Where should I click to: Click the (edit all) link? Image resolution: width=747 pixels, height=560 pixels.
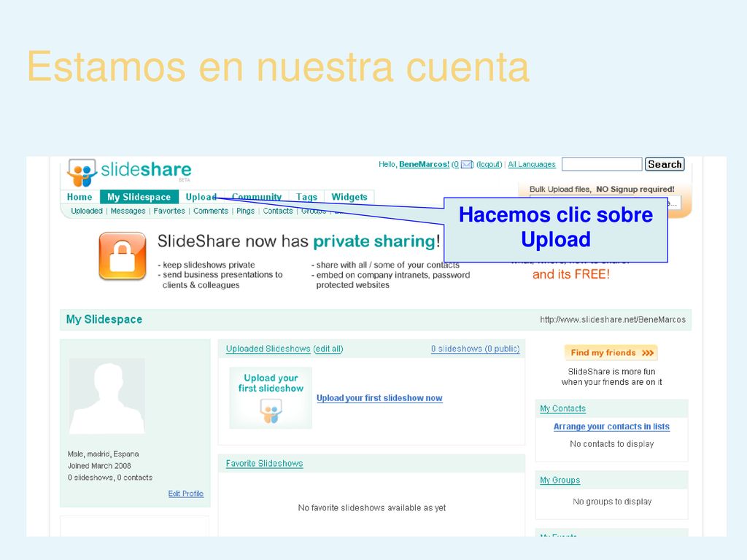click(328, 349)
